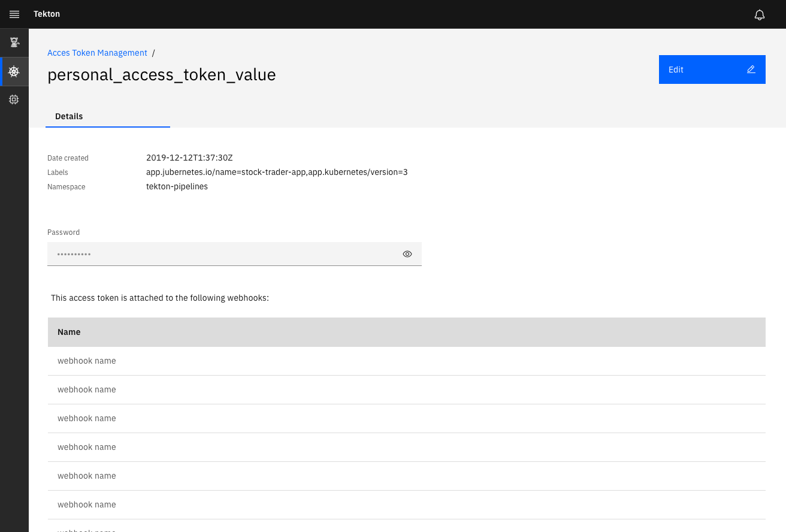Click the Tekton logo text in the header
Image resolution: width=786 pixels, height=532 pixels.
[47, 14]
